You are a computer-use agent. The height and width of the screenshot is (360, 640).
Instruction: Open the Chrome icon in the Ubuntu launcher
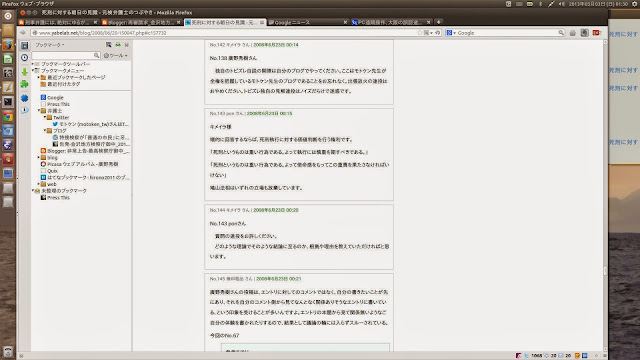(8, 117)
